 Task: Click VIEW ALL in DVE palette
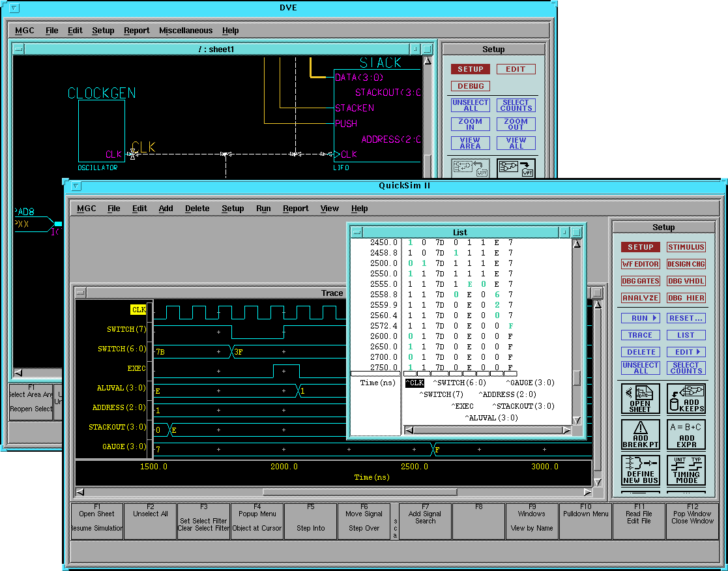coord(516,143)
